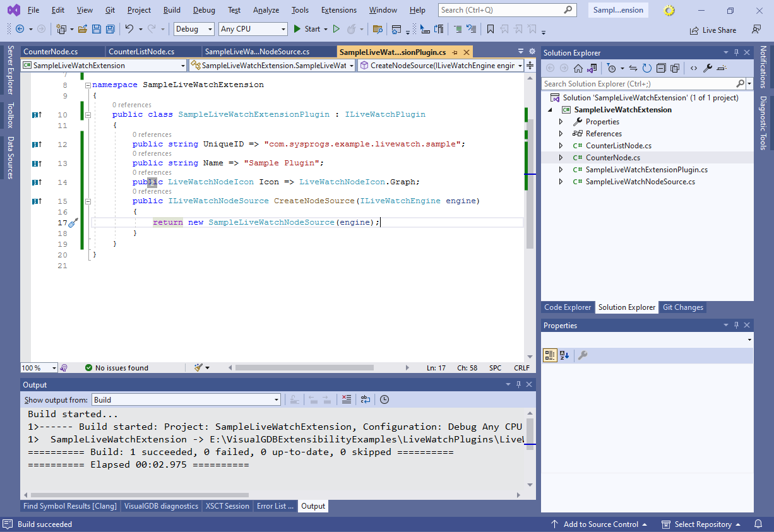The image size is (774, 532).
Task: Open the Server Explorer side tab
Action: click(x=10, y=70)
